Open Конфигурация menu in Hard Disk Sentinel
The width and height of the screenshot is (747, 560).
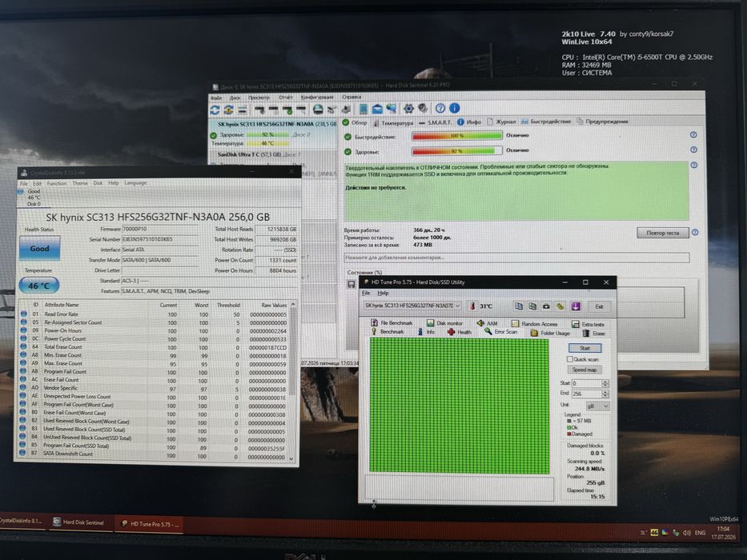click(x=317, y=97)
